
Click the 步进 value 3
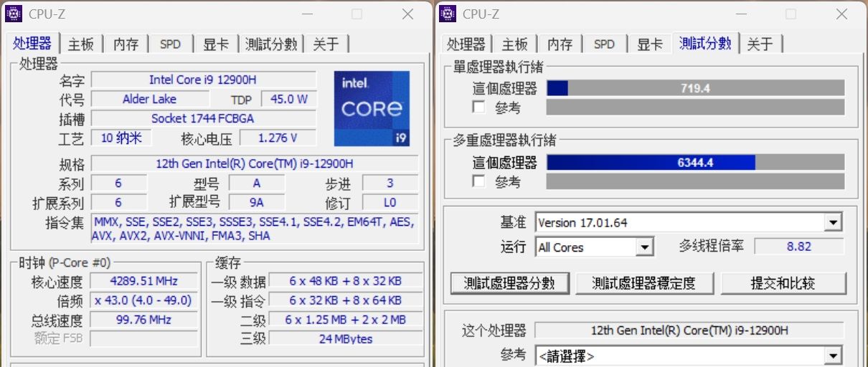click(390, 183)
